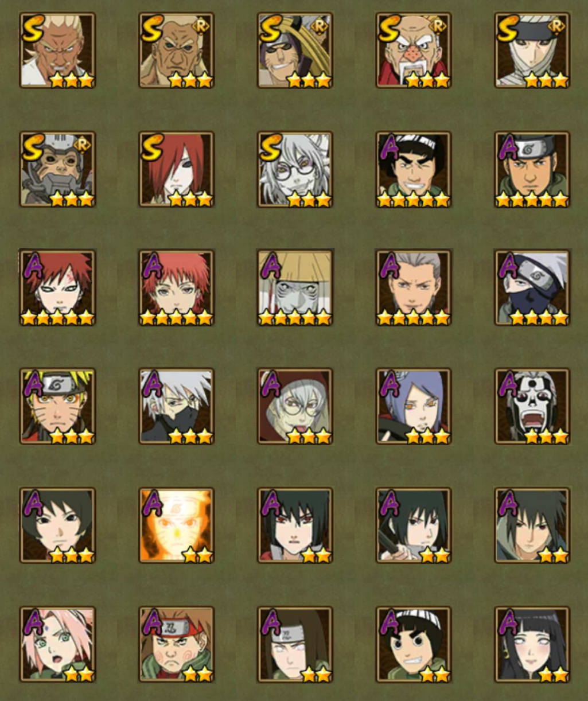Pick the five-star Might Guy portrait
The width and height of the screenshot is (588, 701).
coord(414,169)
